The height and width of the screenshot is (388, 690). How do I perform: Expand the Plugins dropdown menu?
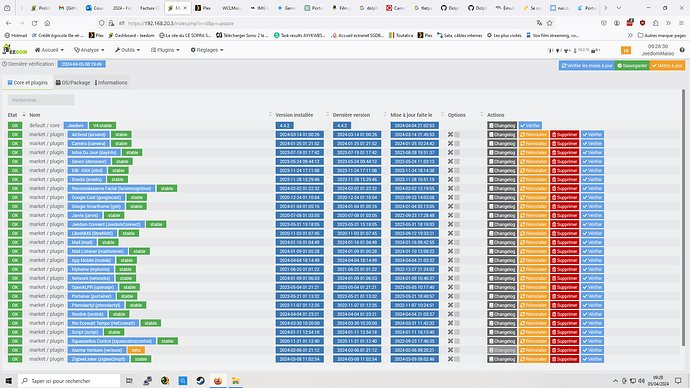165,50
